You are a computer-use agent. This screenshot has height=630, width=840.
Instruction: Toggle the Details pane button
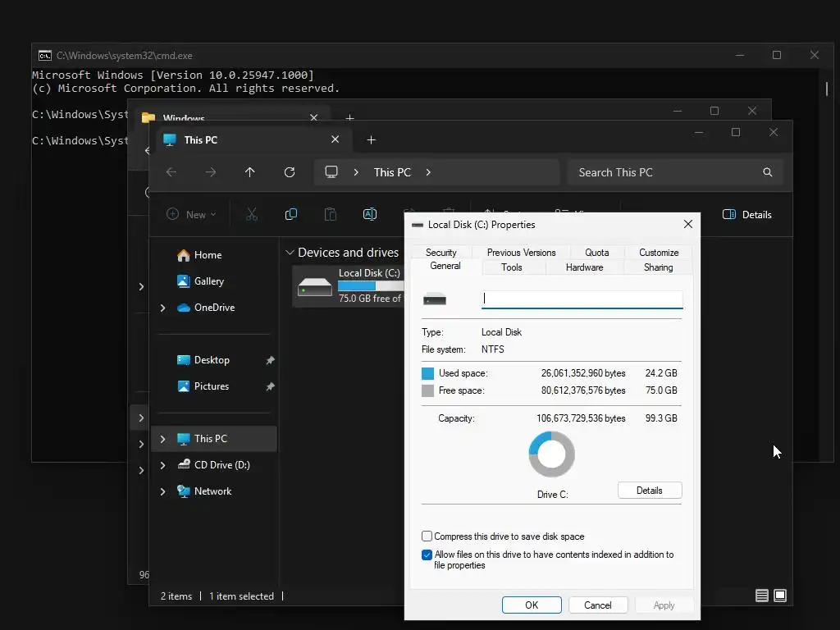click(x=746, y=214)
